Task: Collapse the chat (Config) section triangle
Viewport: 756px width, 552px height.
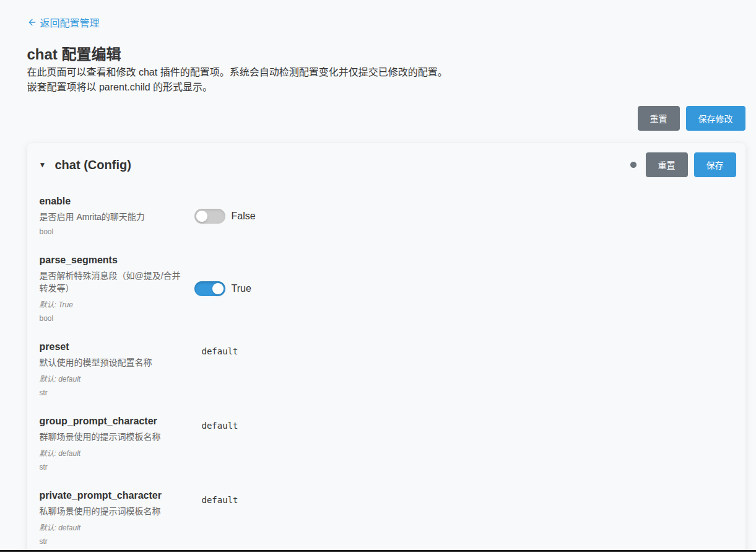Action: (x=43, y=165)
